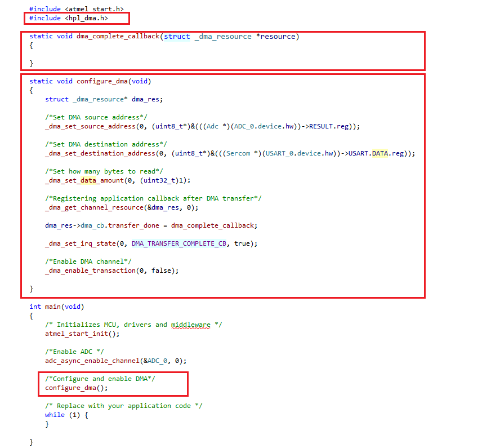Image resolution: width=500 pixels, height=448 pixels.
Task: Click the while (1) loop statement
Action: [x=66, y=415]
